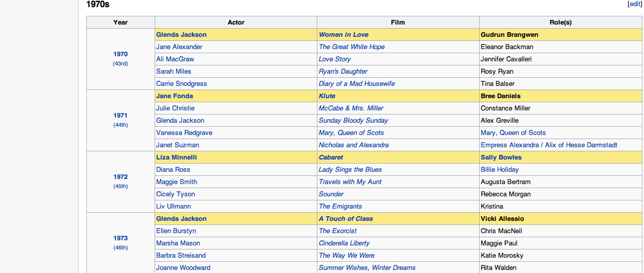Open the Cinderella Liberty link

[x=344, y=243]
